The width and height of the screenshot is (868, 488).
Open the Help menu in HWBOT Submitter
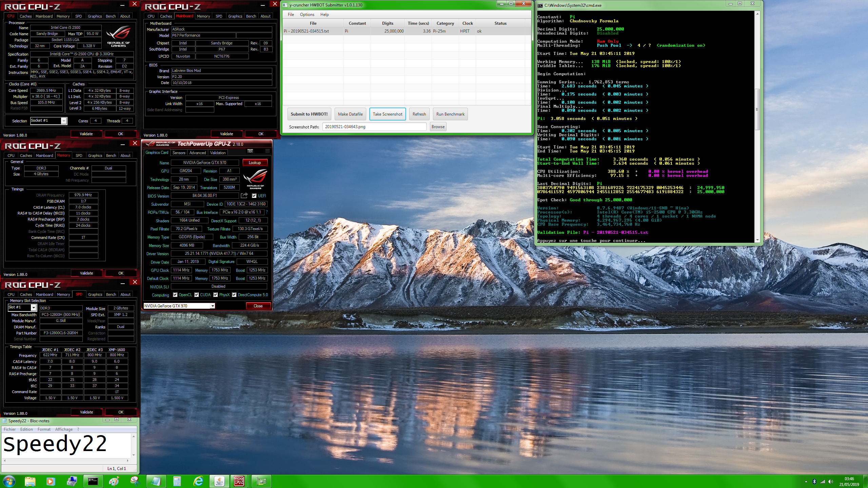point(324,15)
